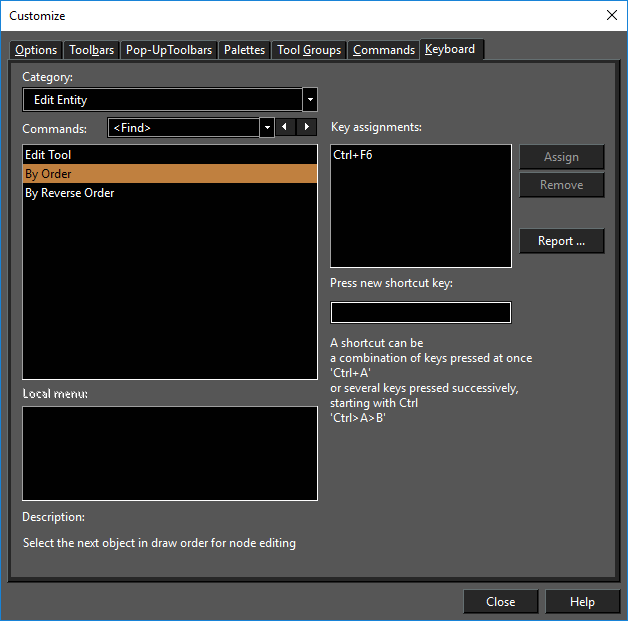Viewport: 628px width, 621px height.
Task: Click the Edit Entity category combo box
Action: (162, 100)
